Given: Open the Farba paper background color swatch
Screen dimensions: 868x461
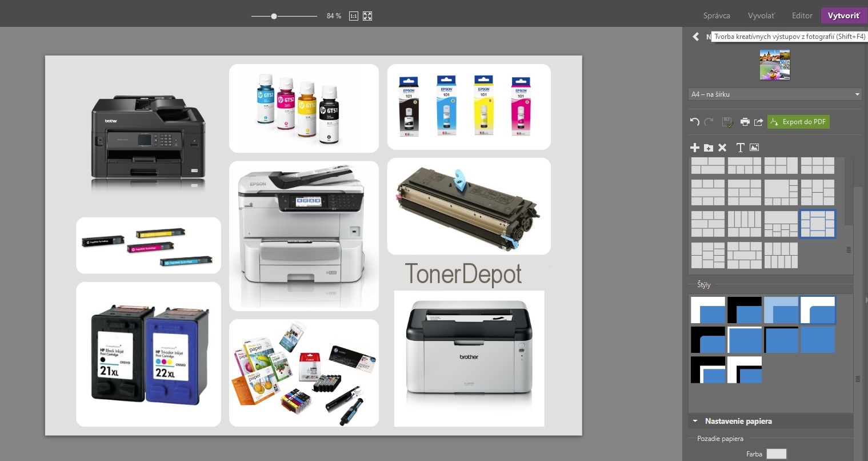Looking at the screenshot, I should point(776,454).
